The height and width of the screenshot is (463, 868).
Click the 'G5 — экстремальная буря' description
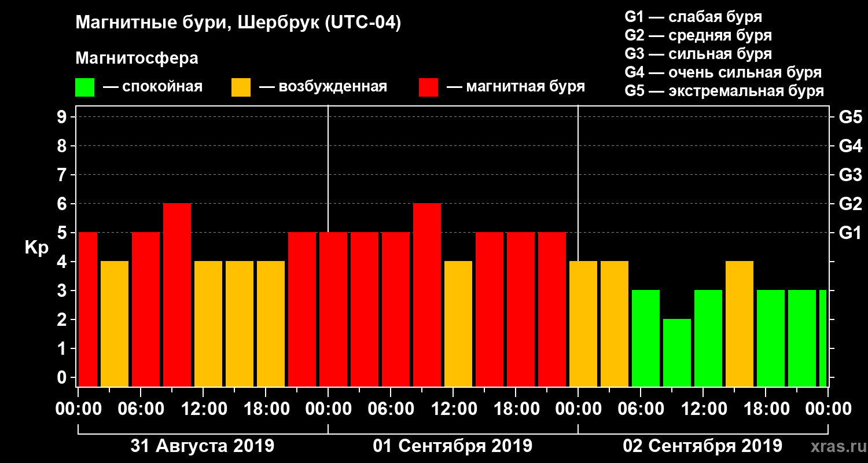pos(724,91)
